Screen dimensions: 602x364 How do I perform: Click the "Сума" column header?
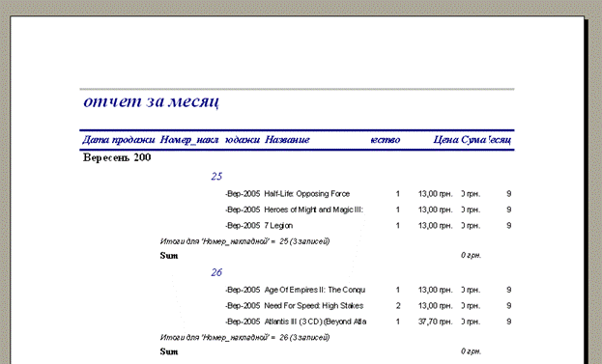point(473,140)
